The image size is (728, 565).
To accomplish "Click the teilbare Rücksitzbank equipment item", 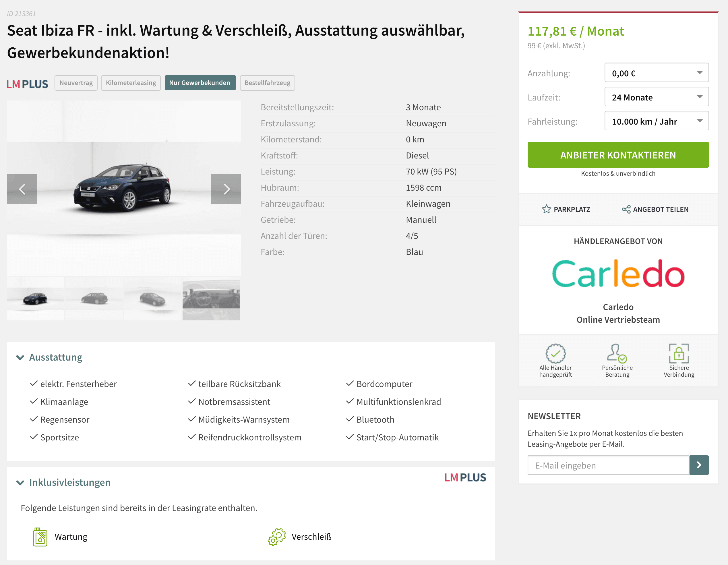I will (x=240, y=384).
